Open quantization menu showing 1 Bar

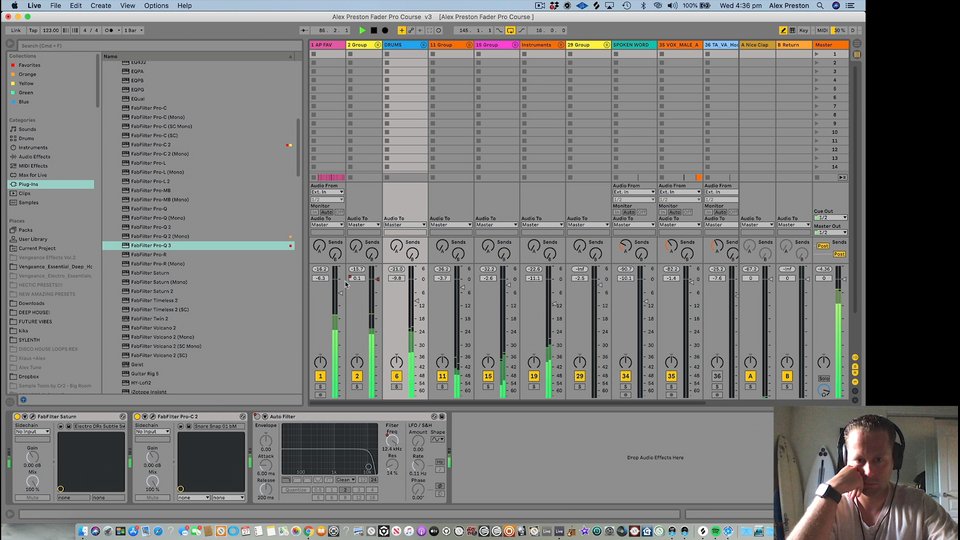133,30
